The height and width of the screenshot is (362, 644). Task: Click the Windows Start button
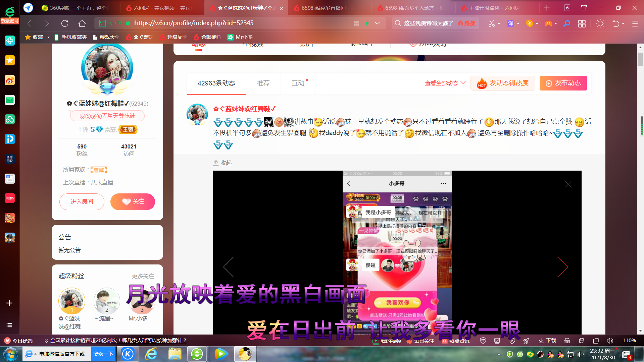pos(10,354)
